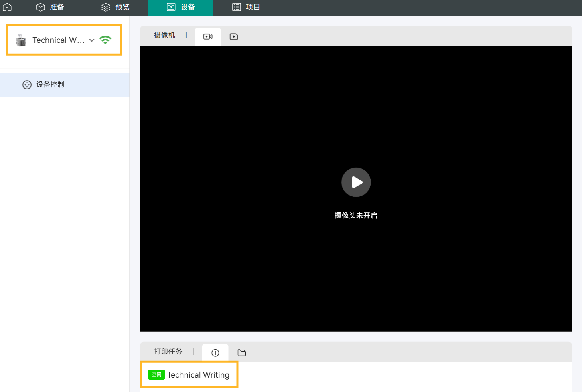
Task: Switch to the 准备 tab
Action: tap(50, 7)
